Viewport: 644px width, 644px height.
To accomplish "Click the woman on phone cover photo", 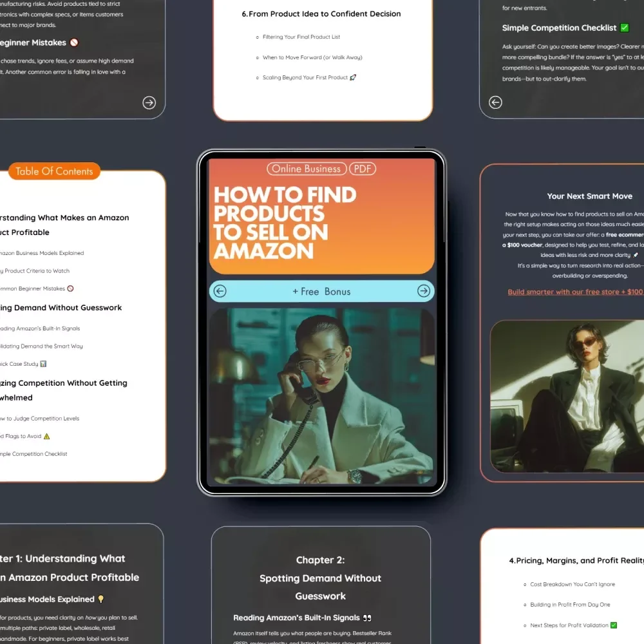I will coord(322,395).
